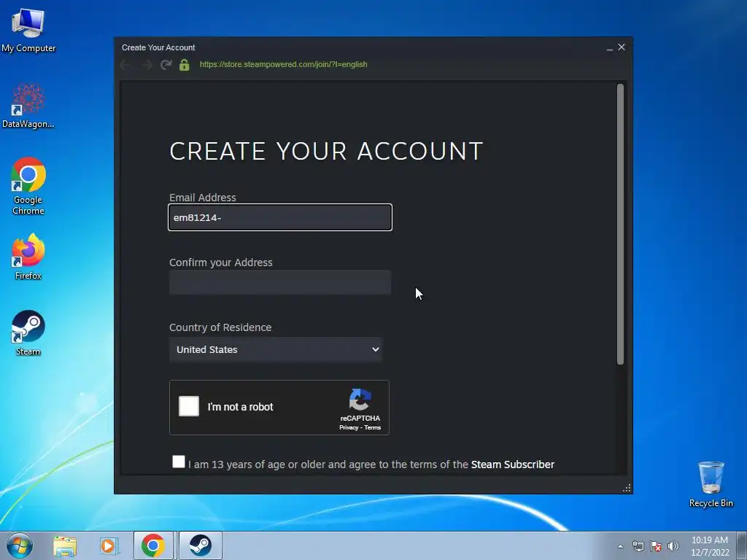Click the Confirm your Address field

click(x=280, y=282)
